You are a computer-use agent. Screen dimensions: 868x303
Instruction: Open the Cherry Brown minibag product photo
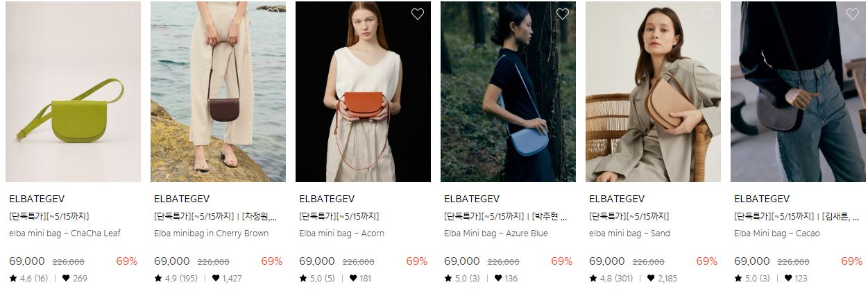(218, 92)
